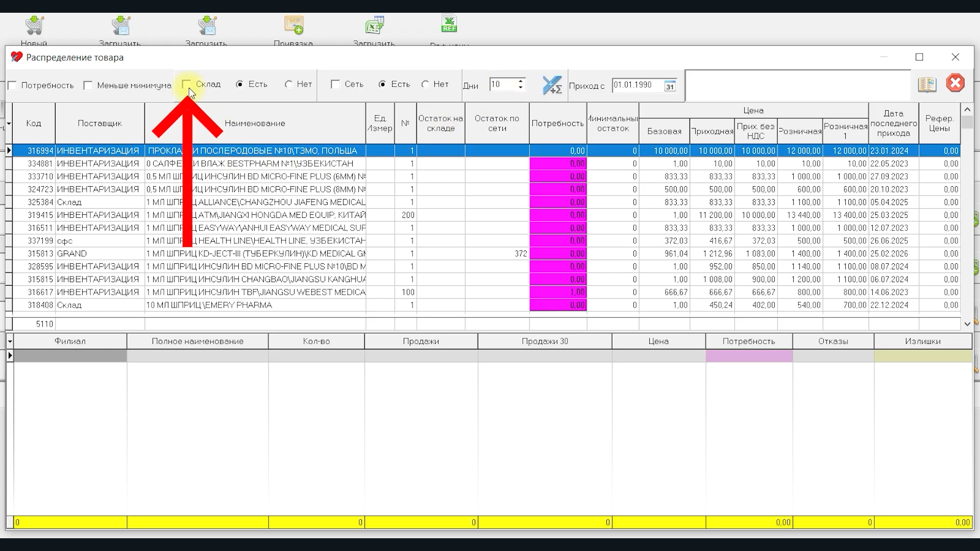
Task: Click code 325384 in the Склад row
Action: pos(34,203)
